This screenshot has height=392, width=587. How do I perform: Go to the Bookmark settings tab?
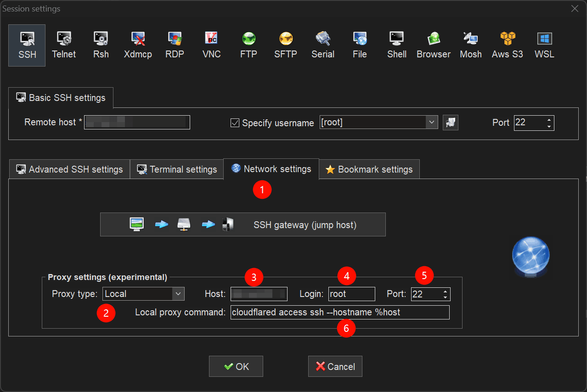[x=369, y=169]
